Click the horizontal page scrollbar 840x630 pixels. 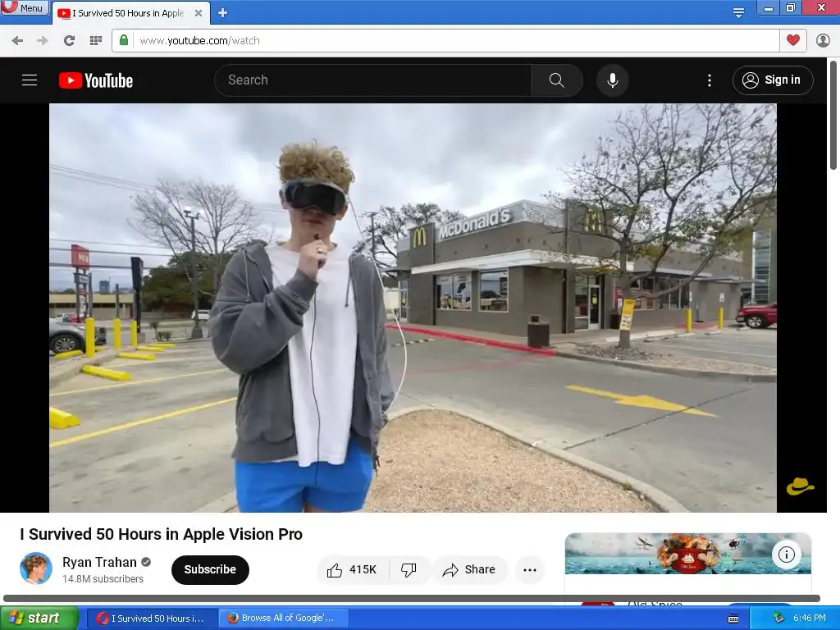(412, 598)
